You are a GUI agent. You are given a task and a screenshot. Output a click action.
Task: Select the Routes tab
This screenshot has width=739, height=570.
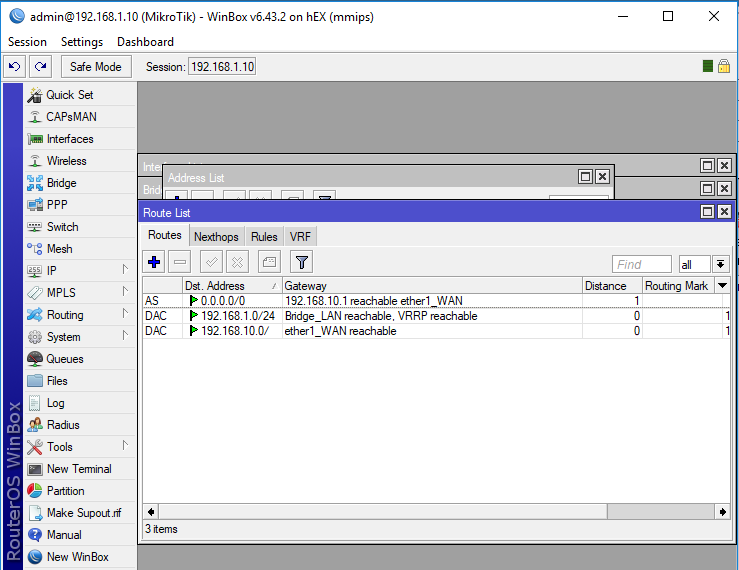[165, 235]
